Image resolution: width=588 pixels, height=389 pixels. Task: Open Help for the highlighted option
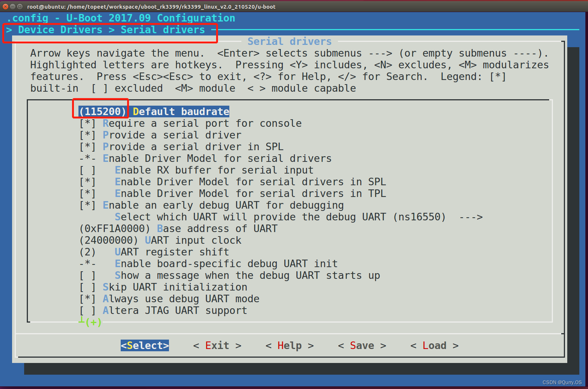(x=289, y=345)
